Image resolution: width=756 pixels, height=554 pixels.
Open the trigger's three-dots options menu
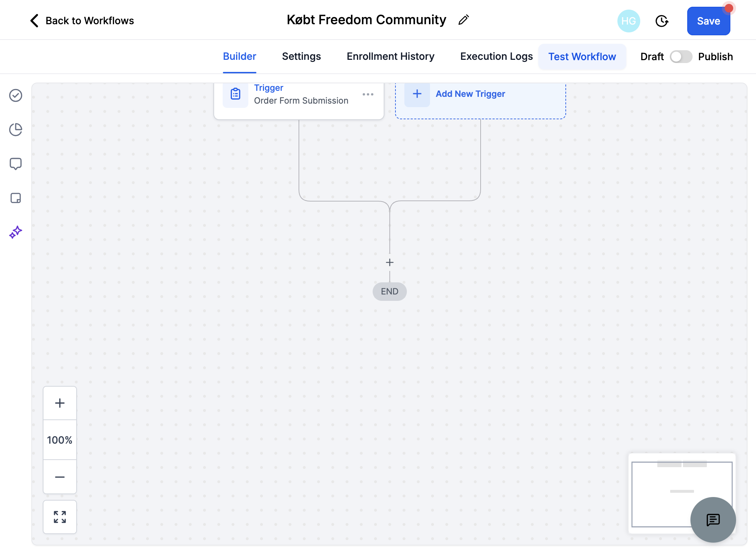[x=368, y=94]
